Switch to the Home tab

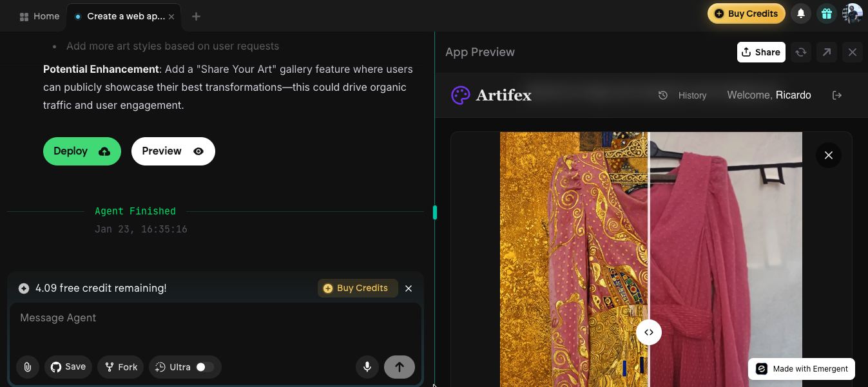40,16
